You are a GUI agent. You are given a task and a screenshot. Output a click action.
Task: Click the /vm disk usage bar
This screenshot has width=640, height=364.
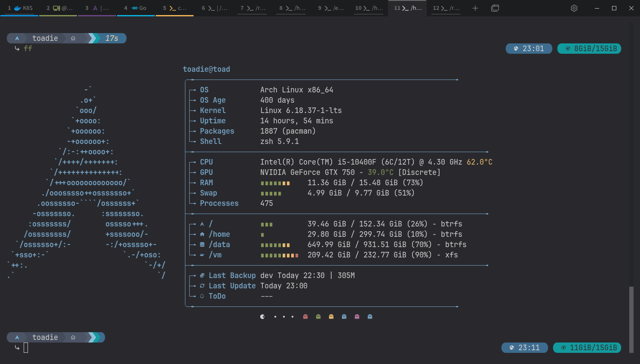coord(280,255)
